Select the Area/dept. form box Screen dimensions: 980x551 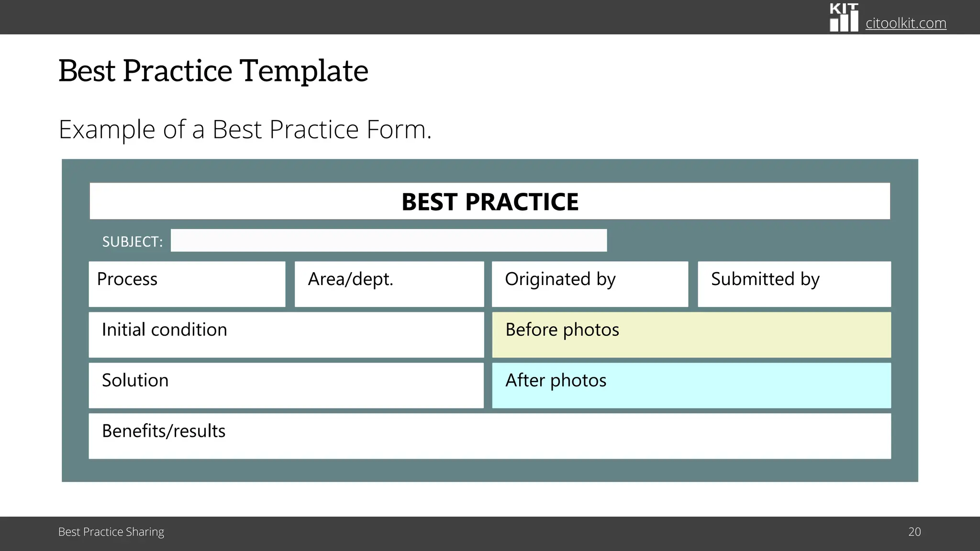390,284
